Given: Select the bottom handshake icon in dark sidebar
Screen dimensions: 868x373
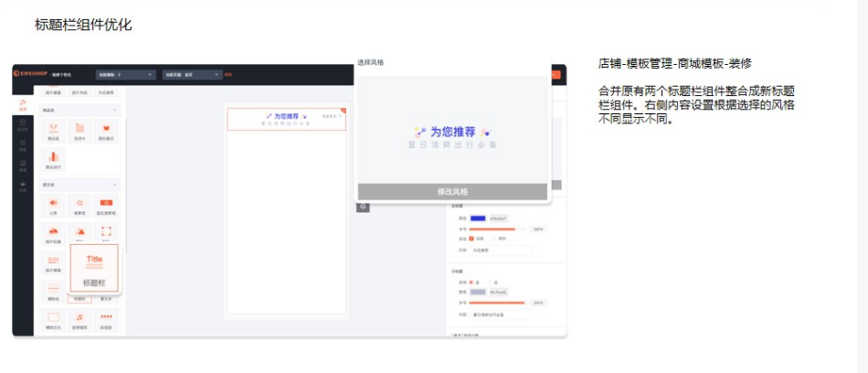Looking at the screenshot, I should click(x=23, y=186).
